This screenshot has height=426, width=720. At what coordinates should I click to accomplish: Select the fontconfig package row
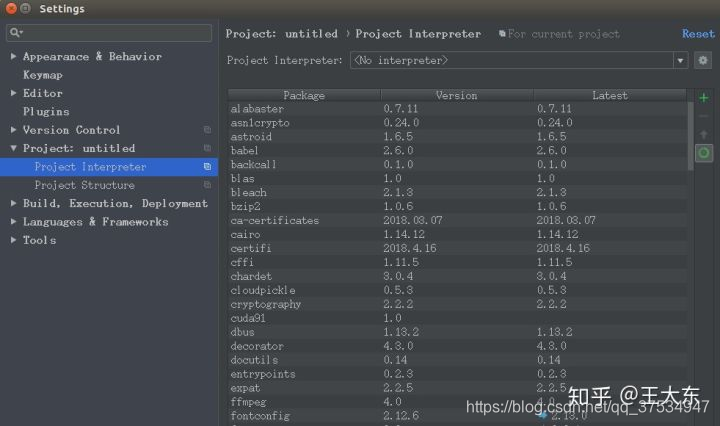[x=457, y=416]
